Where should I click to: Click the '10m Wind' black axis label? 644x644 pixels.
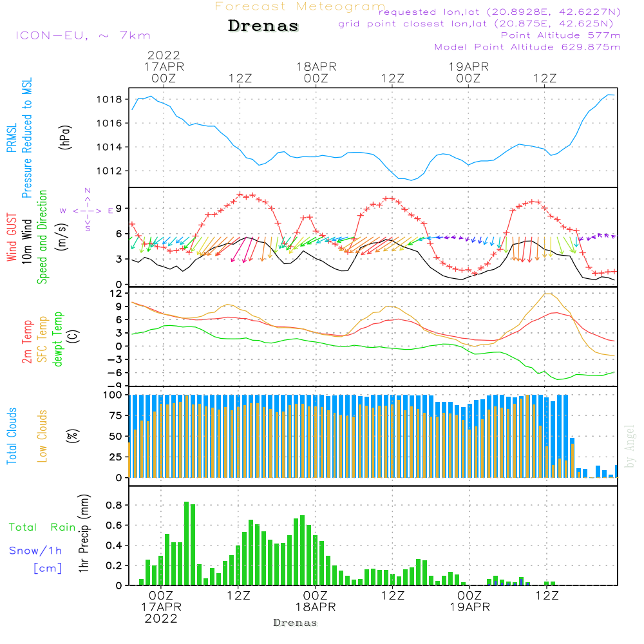click(x=26, y=241)
